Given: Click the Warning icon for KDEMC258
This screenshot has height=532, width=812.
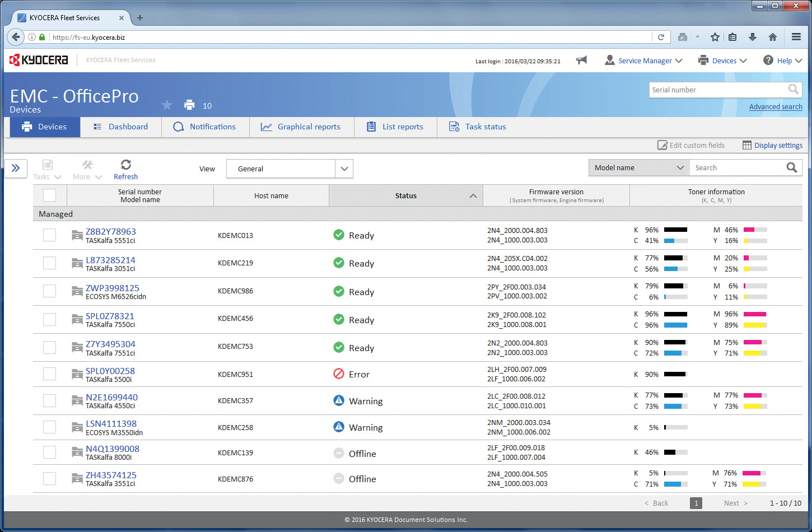Looking at the screenshot, I should 339,427.
